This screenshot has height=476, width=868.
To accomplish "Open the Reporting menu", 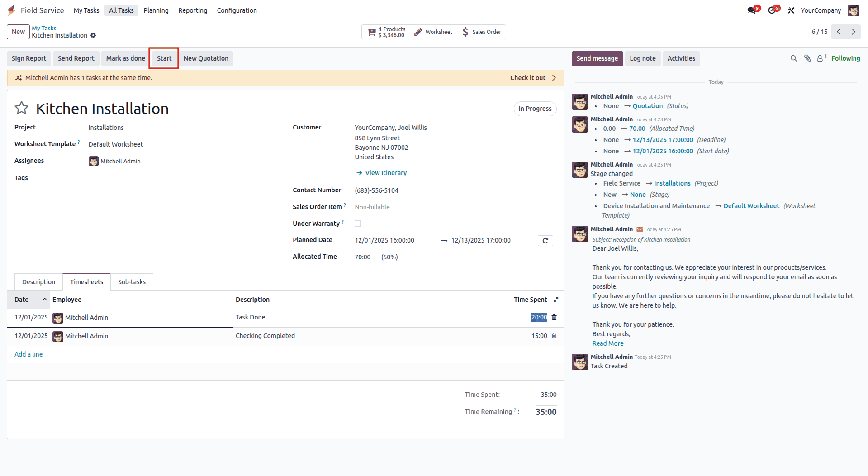I will click(x=192, y=10).
